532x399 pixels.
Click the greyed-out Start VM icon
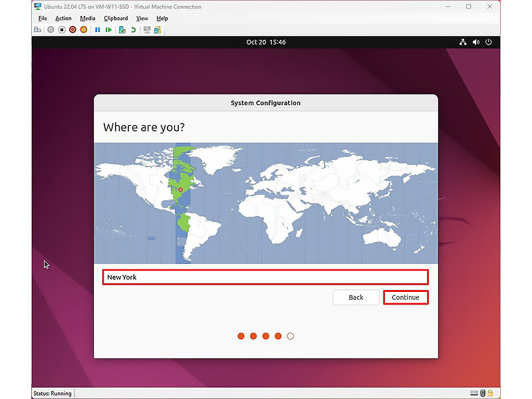click(51, 30)
